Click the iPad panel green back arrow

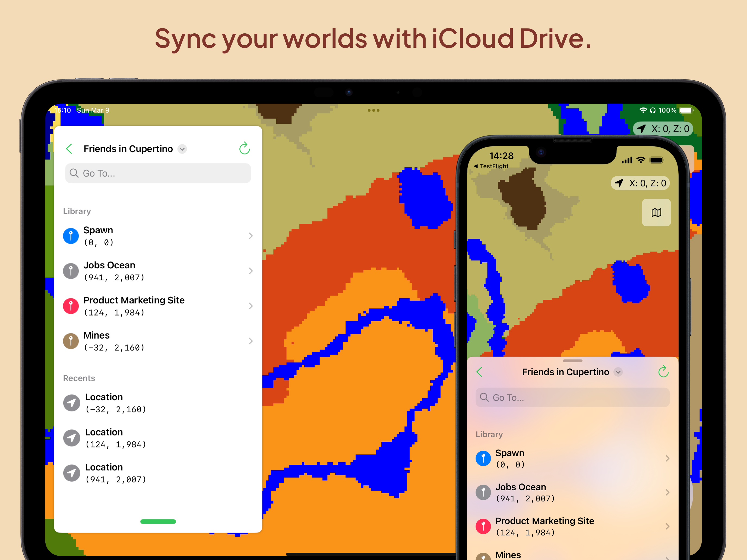pos(69,149)
